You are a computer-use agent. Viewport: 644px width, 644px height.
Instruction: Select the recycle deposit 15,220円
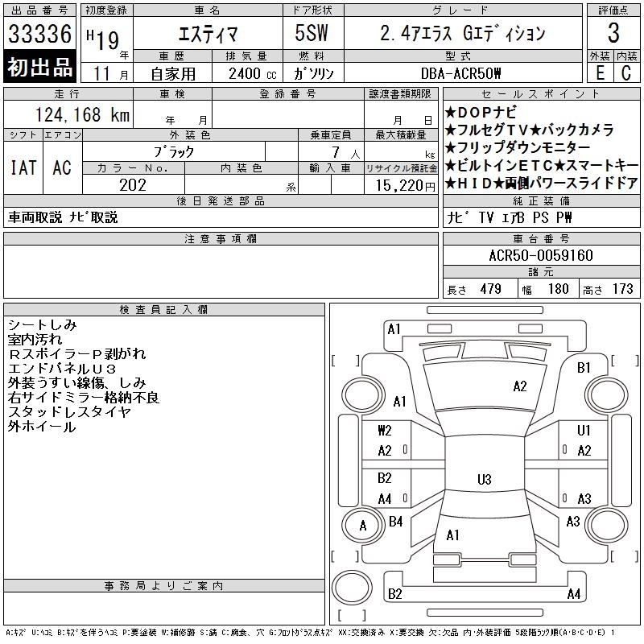click(x=400, y=185)
